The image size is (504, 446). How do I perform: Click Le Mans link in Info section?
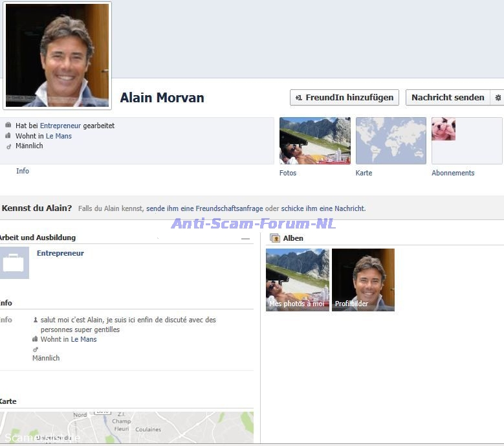[x=83, y=339]
